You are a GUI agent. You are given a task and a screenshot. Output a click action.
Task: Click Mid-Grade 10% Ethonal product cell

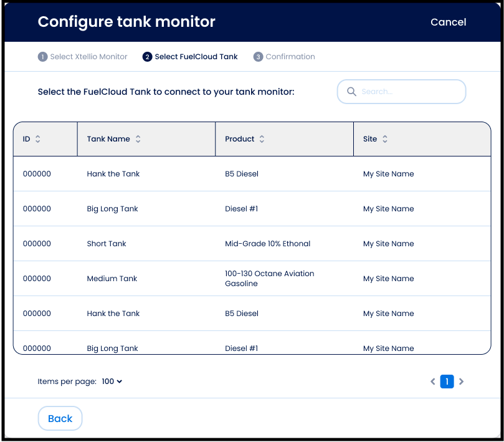[x=267, y=244]
